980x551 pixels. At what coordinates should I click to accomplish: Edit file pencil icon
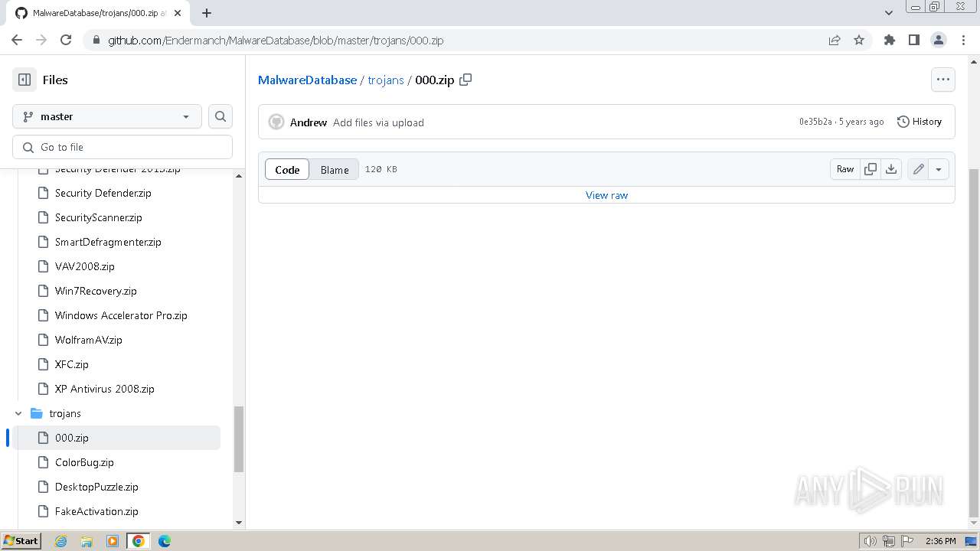click(x=919, y=169)
